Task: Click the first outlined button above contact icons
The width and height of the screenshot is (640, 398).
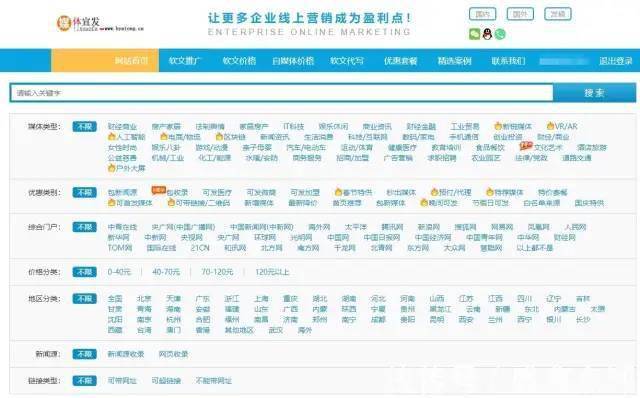Action: pyautogui.click(x=482, y=14)
